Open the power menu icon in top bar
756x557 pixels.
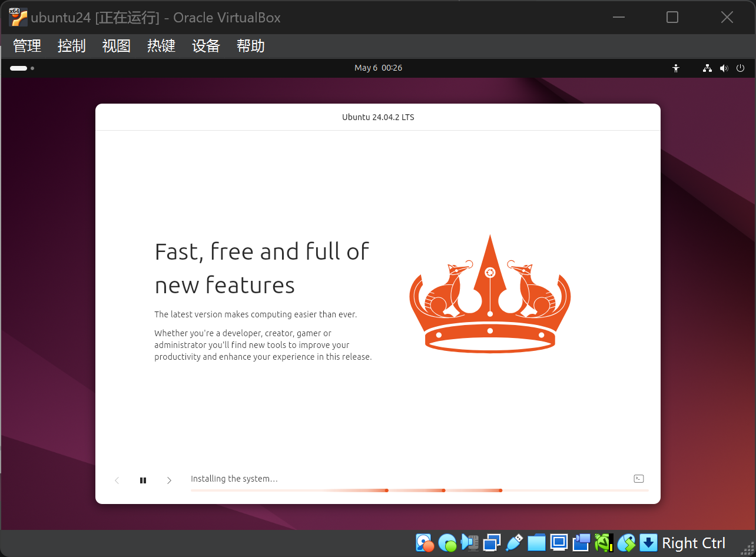click(x=741, y=68)
